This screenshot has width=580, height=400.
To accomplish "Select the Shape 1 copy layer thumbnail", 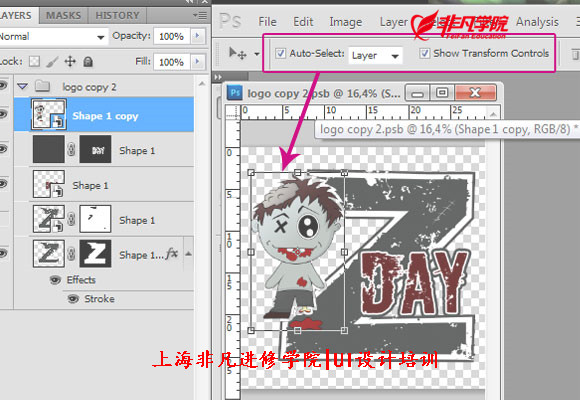I will click(x=49, y=114).
